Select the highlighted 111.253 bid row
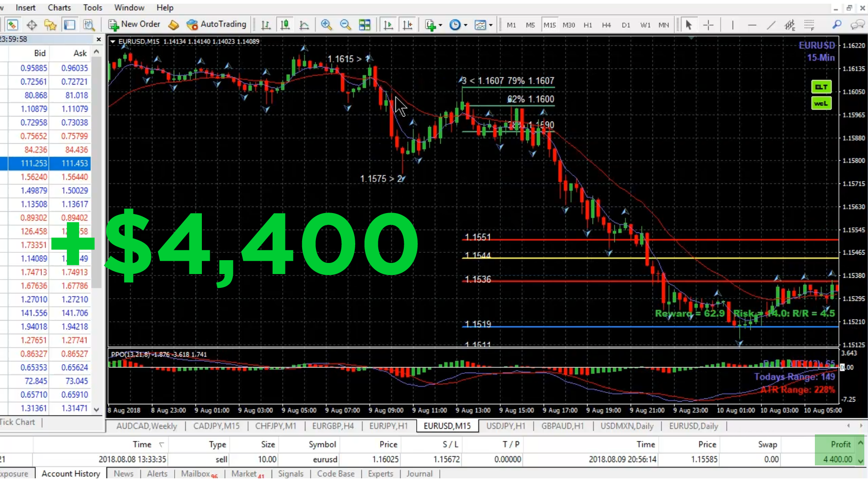 pyautogui.click(x=45, y=163)
